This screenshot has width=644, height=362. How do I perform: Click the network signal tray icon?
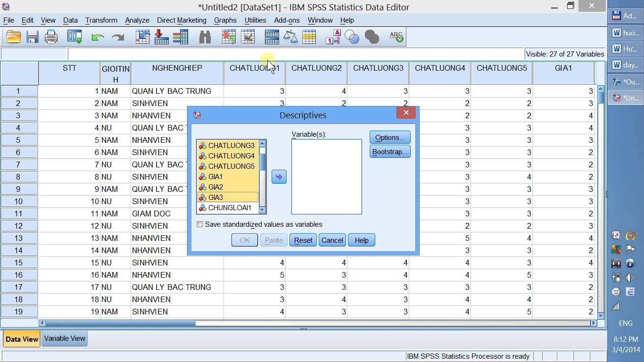point(616,306)
